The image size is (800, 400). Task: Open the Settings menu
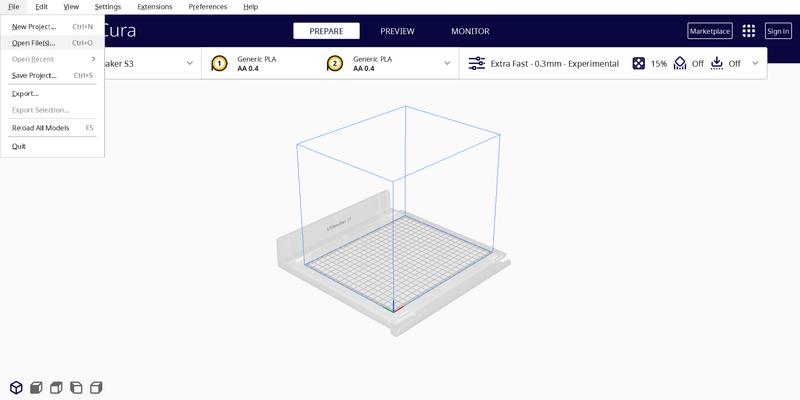click(x=108, y=7)
